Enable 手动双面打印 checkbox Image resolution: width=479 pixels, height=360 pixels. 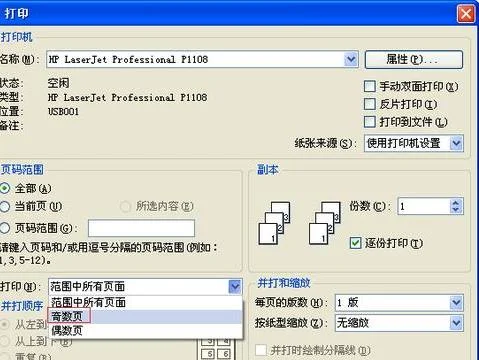coord(370,86)
